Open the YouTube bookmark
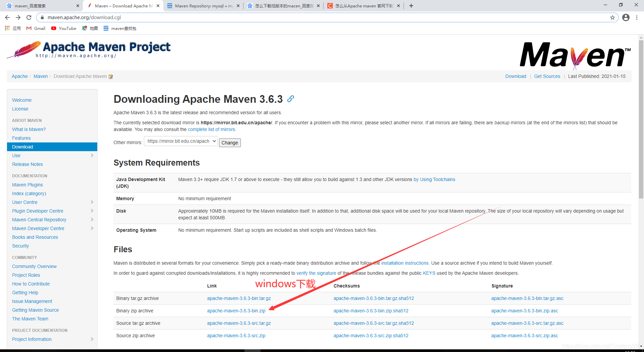Viewport: 644px width, 352px height. (x=64, y=28)
